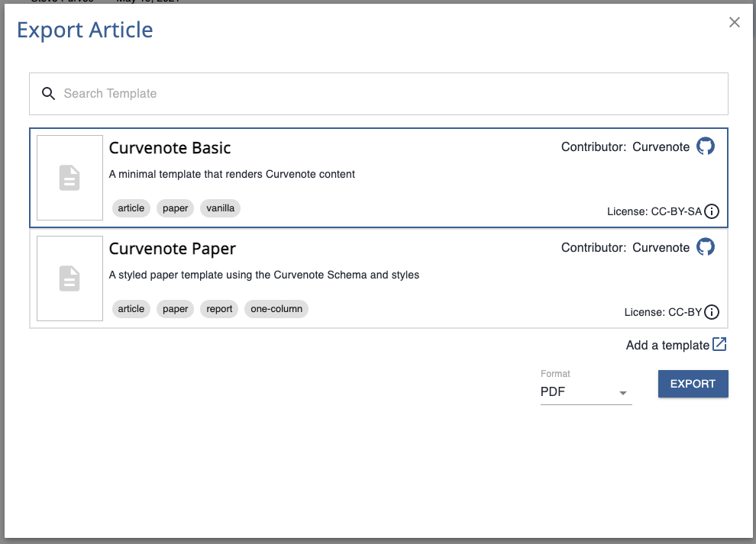Click the vanilla tag chip
The image size is (756, 544).
tap(221, 208)
